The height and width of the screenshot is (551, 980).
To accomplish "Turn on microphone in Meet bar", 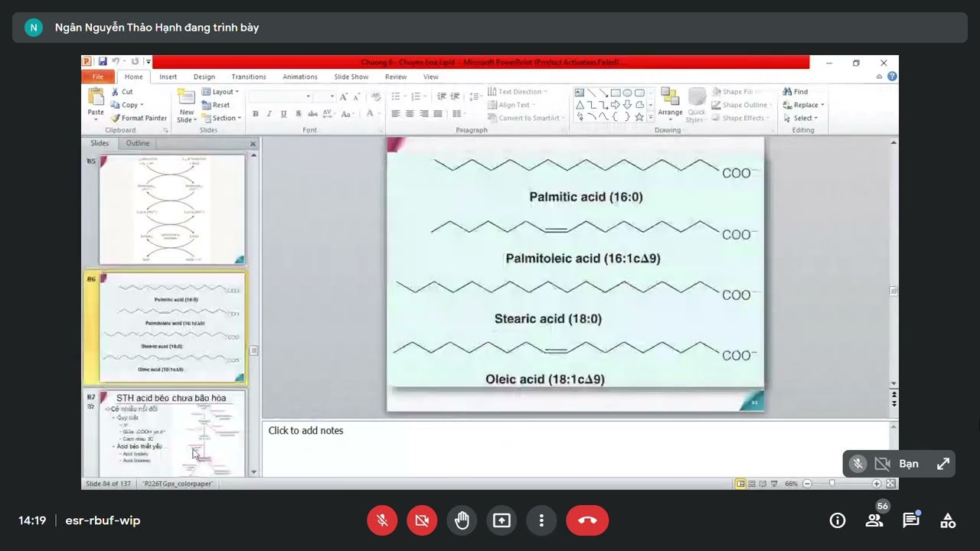I will click(382, 520).
